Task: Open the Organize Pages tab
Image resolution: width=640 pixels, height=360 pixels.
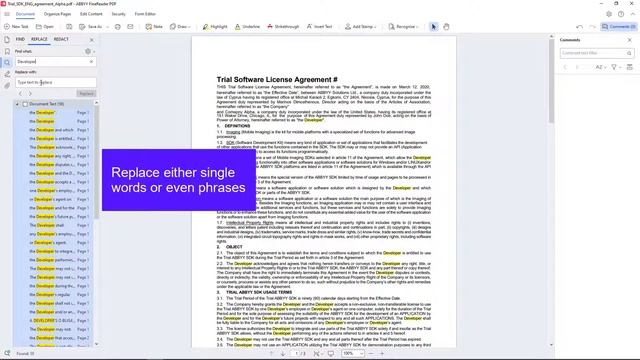Action: (x=57, y=14)
